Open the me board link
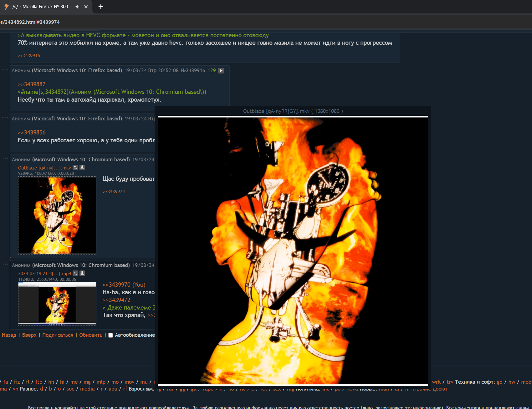532x409 pixels. tap(74, 382)
